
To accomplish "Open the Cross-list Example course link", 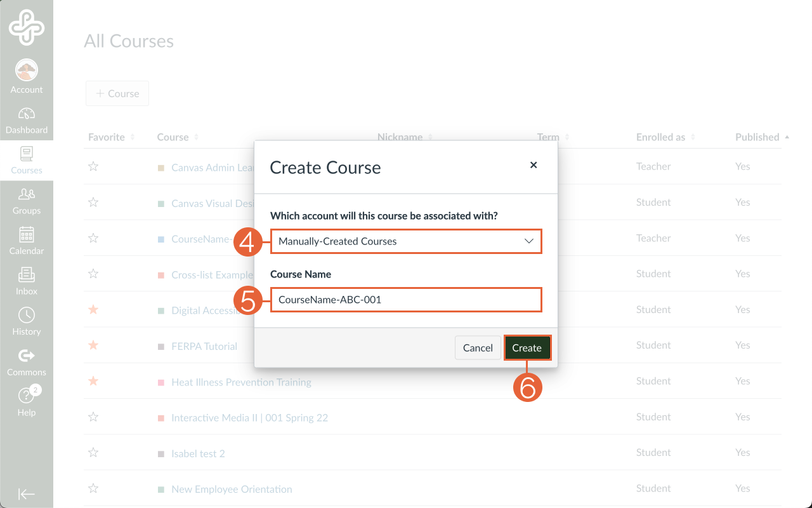I will (x=213, y=275).
